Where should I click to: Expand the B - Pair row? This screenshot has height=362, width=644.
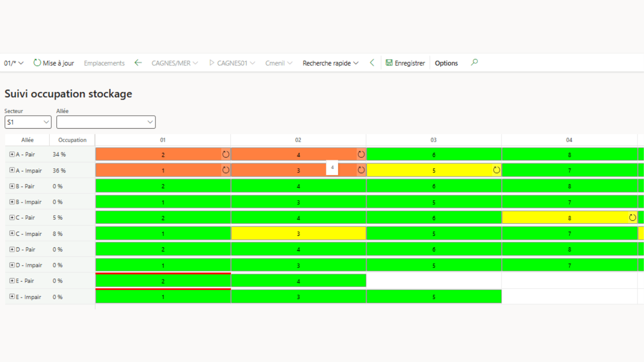click(12, 186)
